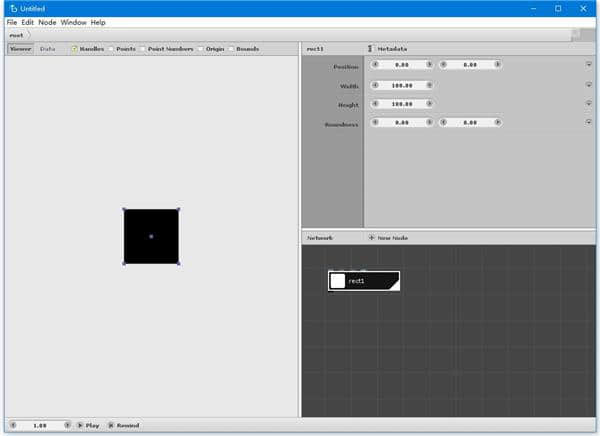Enable the Origin checkbox

[201, 48]
